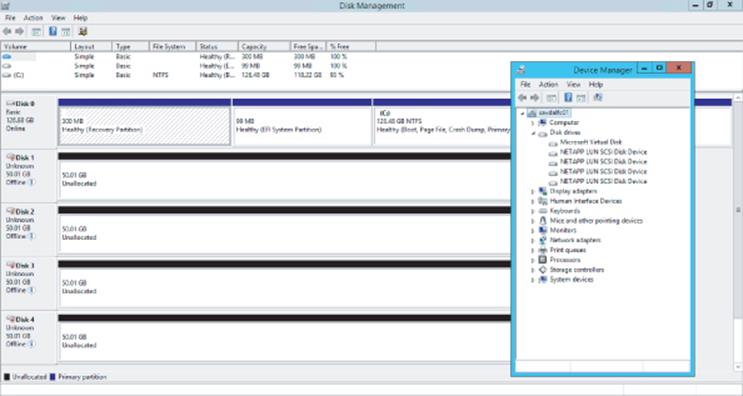The height and width of the screenshot is (396, 743).
Task: Click Scan for hardware changes icon
Action: click(x=598, y=98)
